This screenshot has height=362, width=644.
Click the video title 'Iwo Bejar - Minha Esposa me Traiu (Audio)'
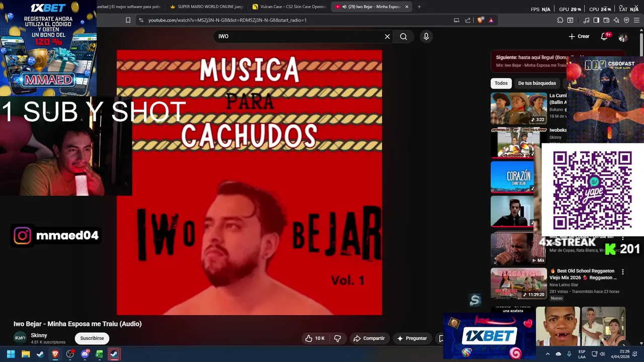(x=77, y=324)
